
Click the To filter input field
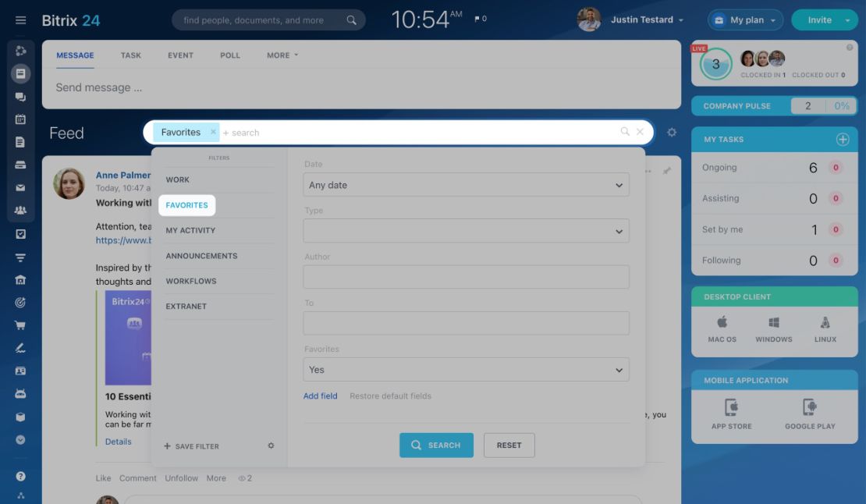pyautogui.click(x=466, y=324)
